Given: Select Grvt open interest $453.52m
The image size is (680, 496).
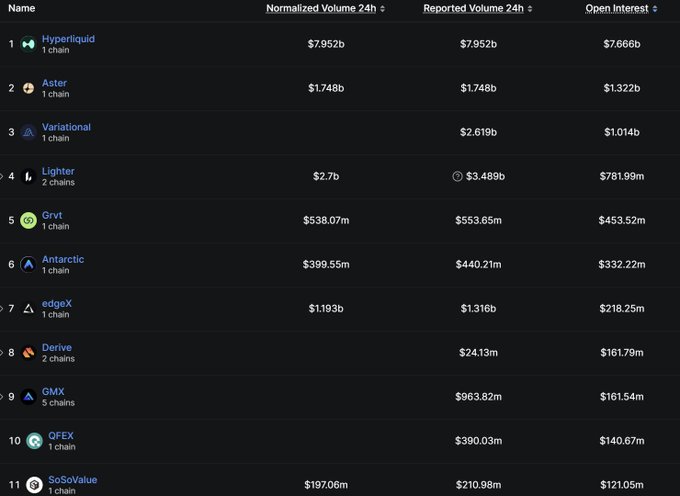Looking at the screenshot, I should click(621, 220).
